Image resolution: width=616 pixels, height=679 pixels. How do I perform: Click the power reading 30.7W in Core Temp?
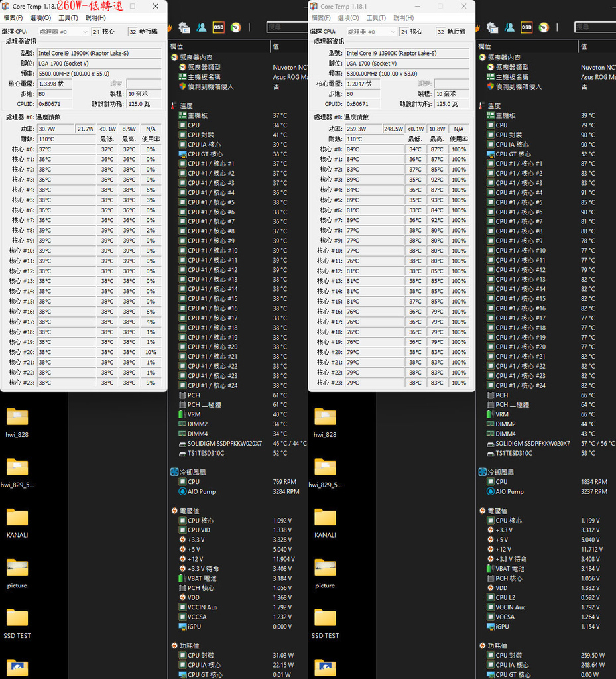pos(55,129)
